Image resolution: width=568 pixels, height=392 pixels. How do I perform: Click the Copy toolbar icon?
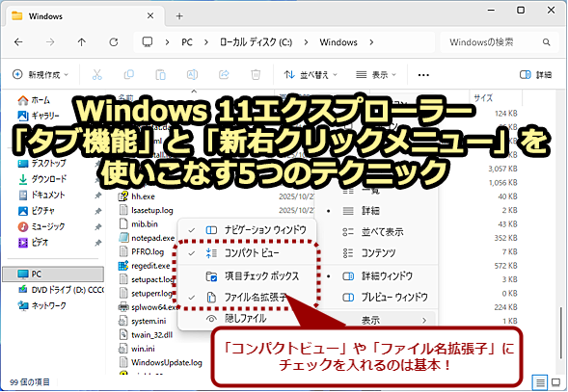[128, 75]
